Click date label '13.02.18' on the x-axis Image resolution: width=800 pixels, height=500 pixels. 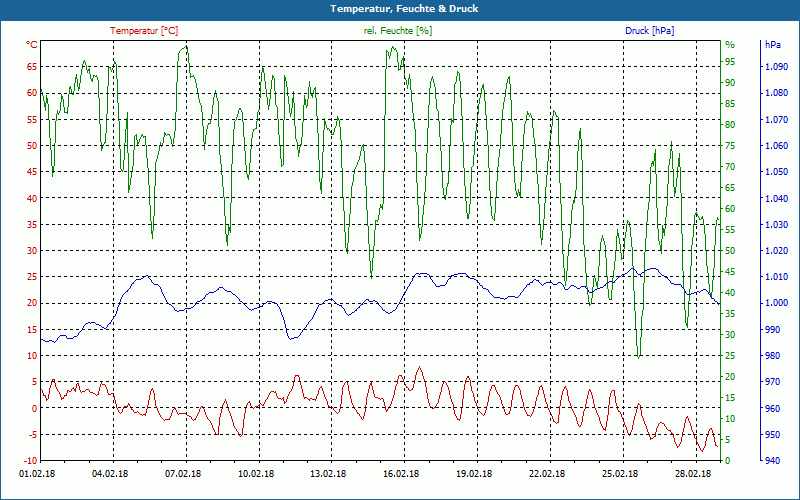pos(328,474)
